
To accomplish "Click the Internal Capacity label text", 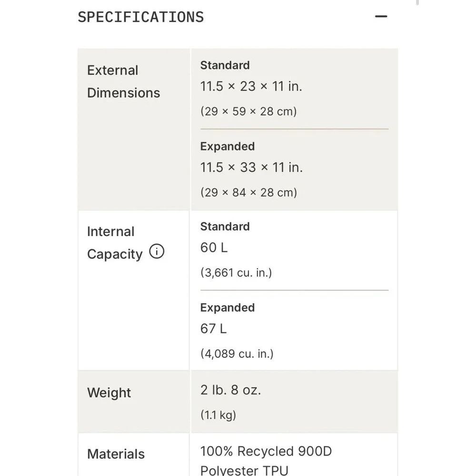I will (x=115, y=243).
